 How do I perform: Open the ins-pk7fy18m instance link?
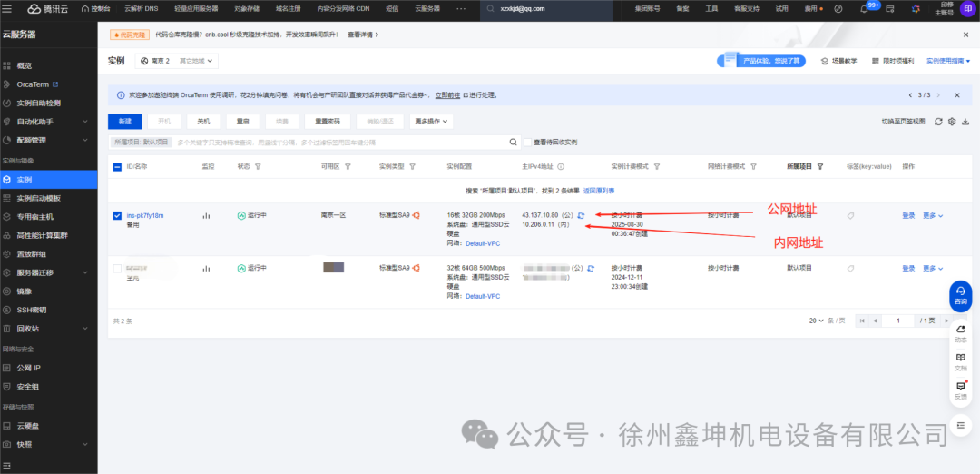pyautogui.click(x=145, y=215)
